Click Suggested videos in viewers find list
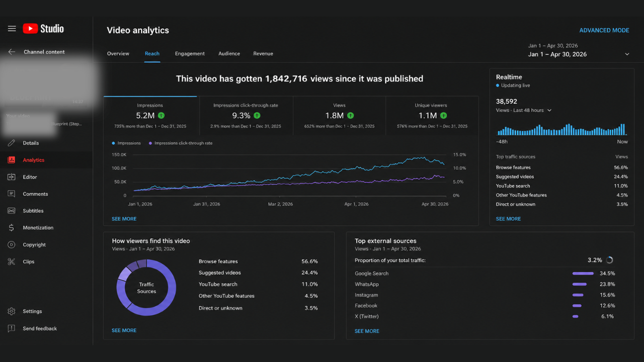644x362 pixels. pyautogui.click(x=220, y=273)
